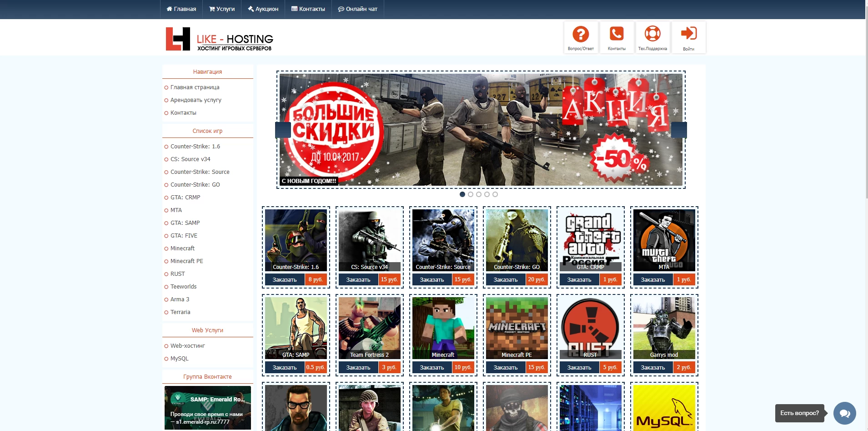Click the Team Fortress 2 thumbnail

pos(370,328)
